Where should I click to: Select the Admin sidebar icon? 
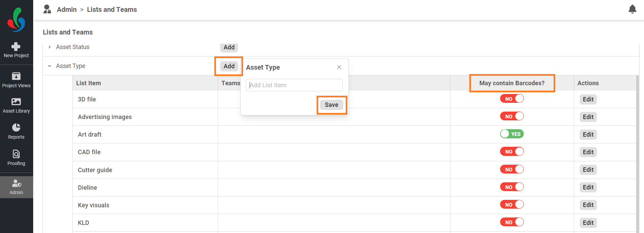click(x=16, y=183)
